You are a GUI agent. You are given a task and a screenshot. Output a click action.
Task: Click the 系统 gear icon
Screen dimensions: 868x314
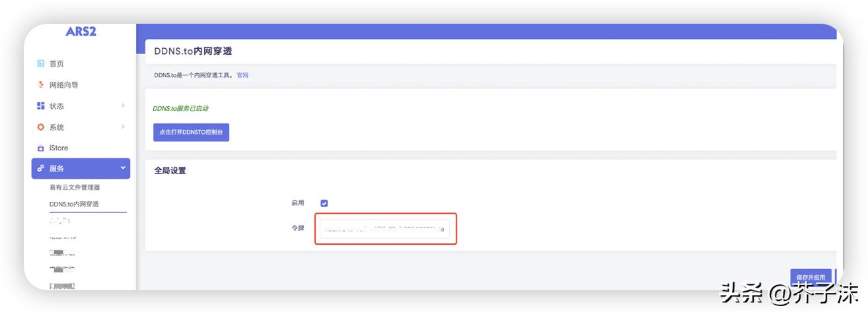[x=40, y=127]
